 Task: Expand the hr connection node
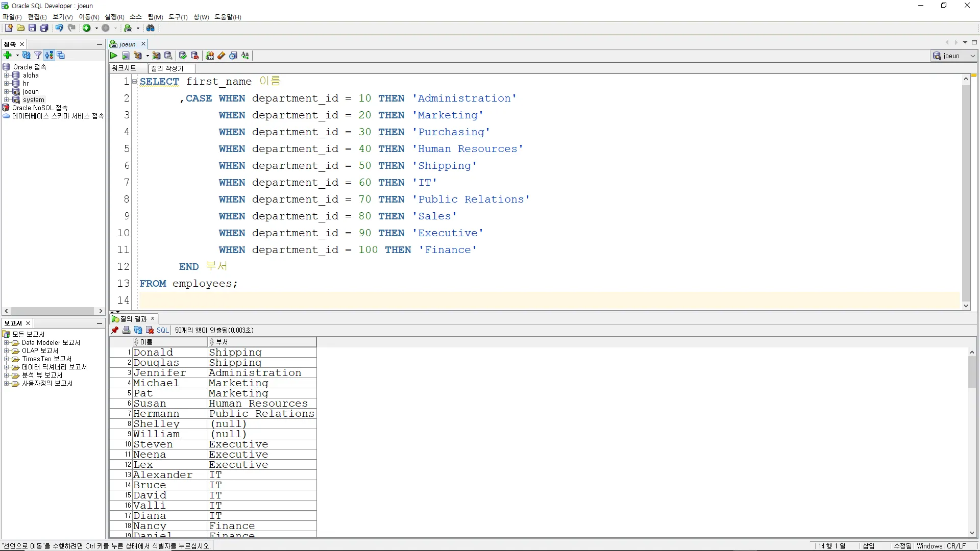click(x=7, y=83)
